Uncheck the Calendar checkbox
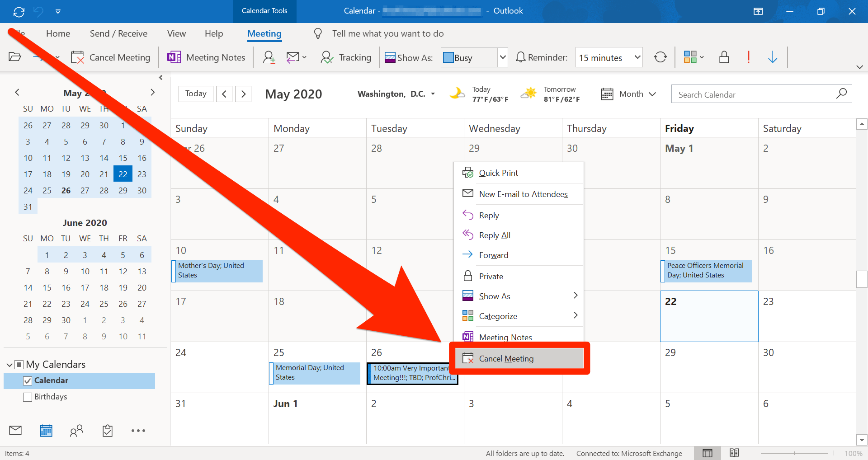The image size is (868, 460). click(x=28, y=381)
